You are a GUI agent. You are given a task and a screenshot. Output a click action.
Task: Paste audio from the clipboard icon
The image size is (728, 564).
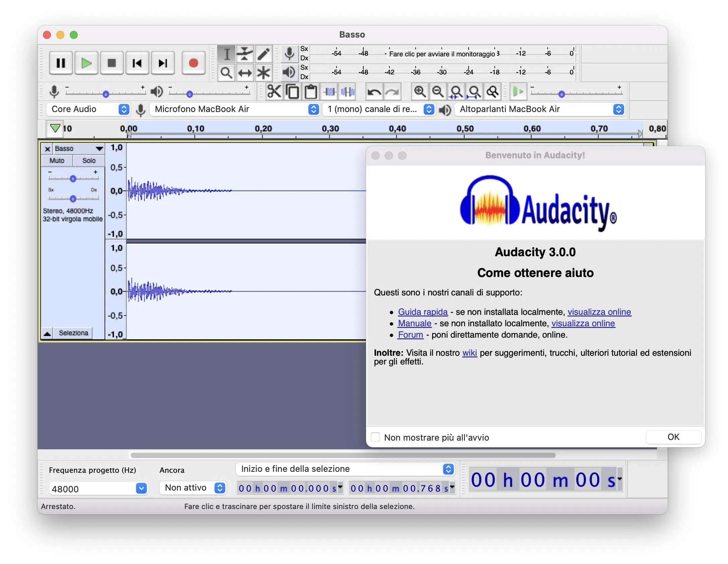pyautogui.click(x=310, y=91)
